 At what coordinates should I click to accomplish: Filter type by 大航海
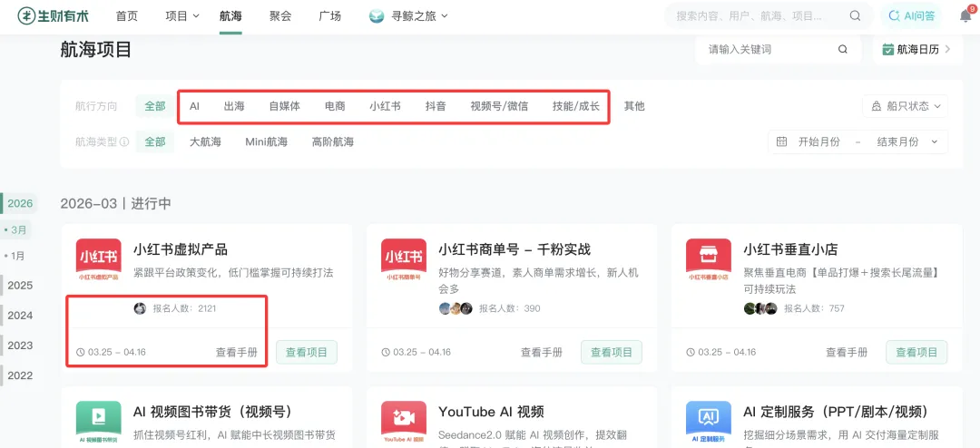pos(206,141)
